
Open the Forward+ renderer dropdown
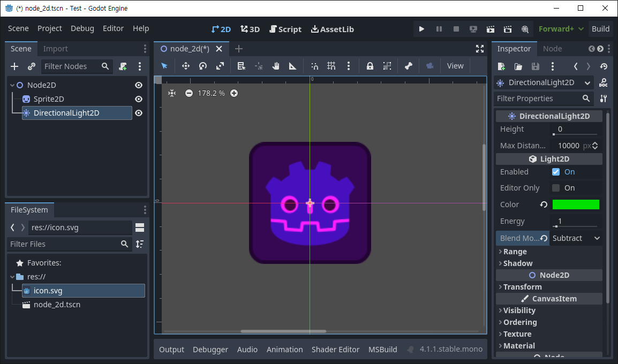pos(561,29)
